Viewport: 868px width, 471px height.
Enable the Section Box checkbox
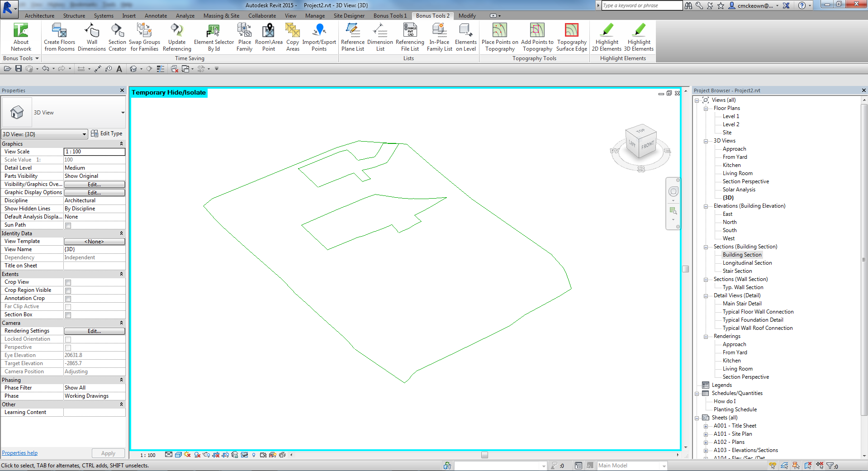click(68, 315)
